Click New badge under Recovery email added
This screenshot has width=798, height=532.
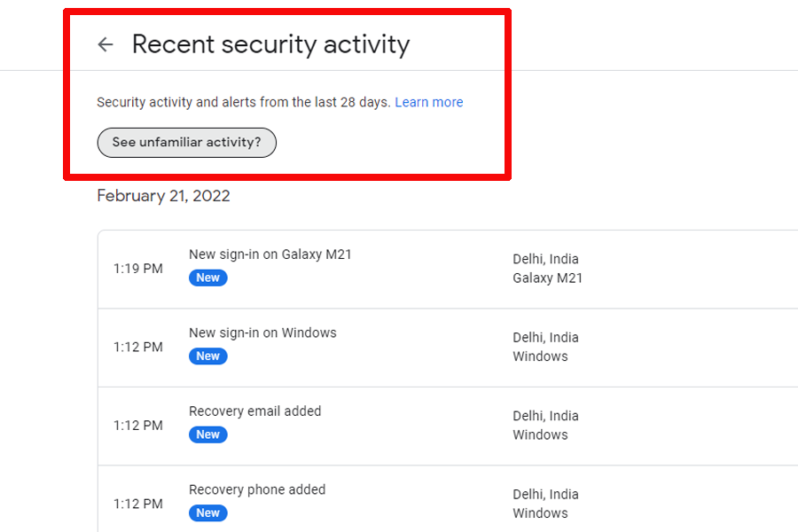[x=208, y=434]
